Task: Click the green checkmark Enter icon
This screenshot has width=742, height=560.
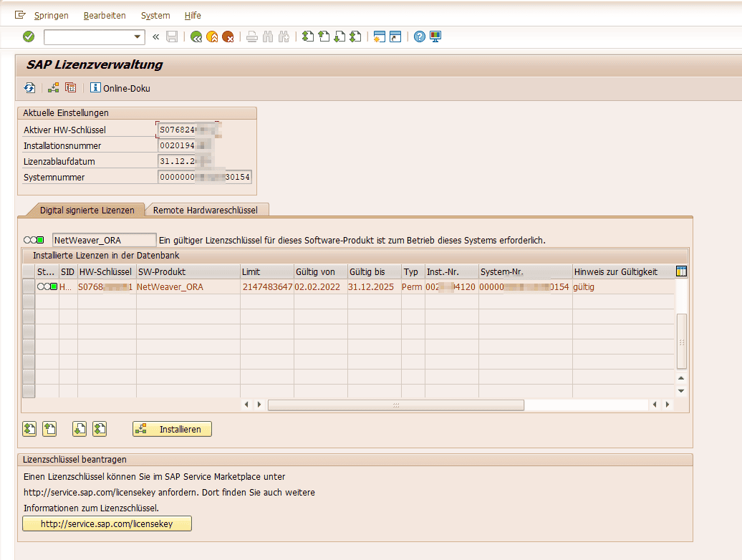Action: 29,37
